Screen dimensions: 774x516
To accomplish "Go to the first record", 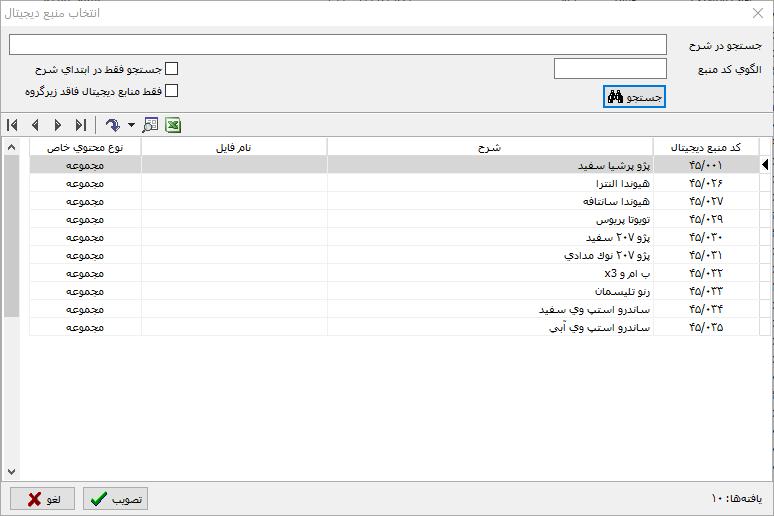I will coord(12,125).
